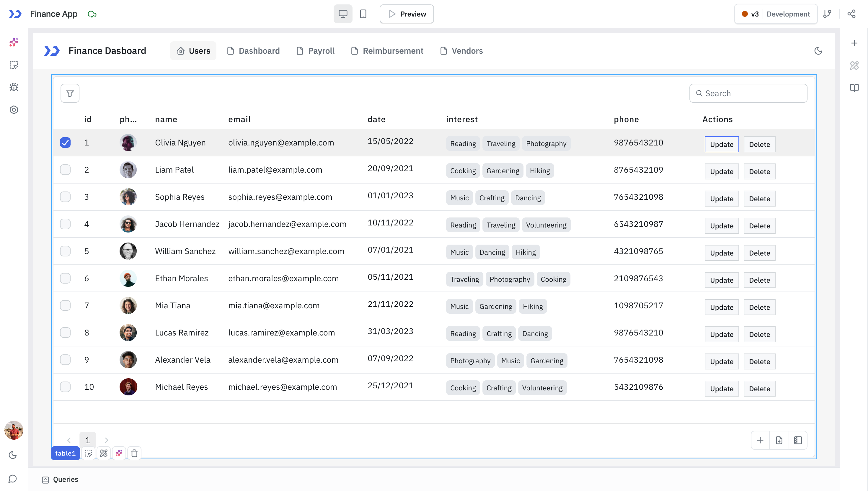This screenshot has width=868, height=491.
Task: Open the v3 Development environment selector
Action: (x=775, y=14)
